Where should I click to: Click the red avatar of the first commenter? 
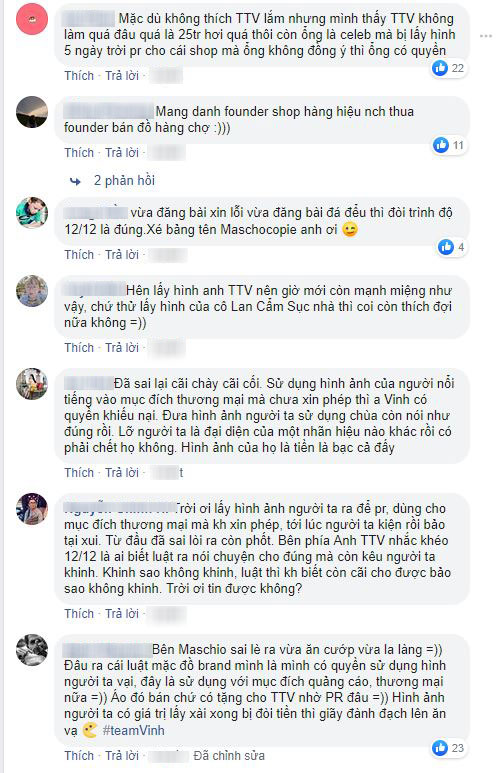(x=32, y=19)
